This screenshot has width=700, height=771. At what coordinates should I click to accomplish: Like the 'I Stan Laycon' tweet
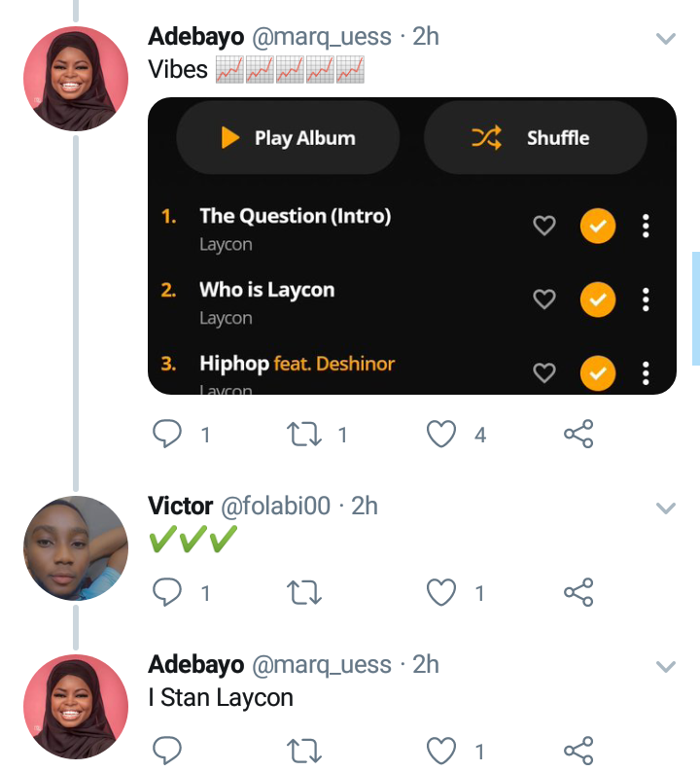(441, 750)
